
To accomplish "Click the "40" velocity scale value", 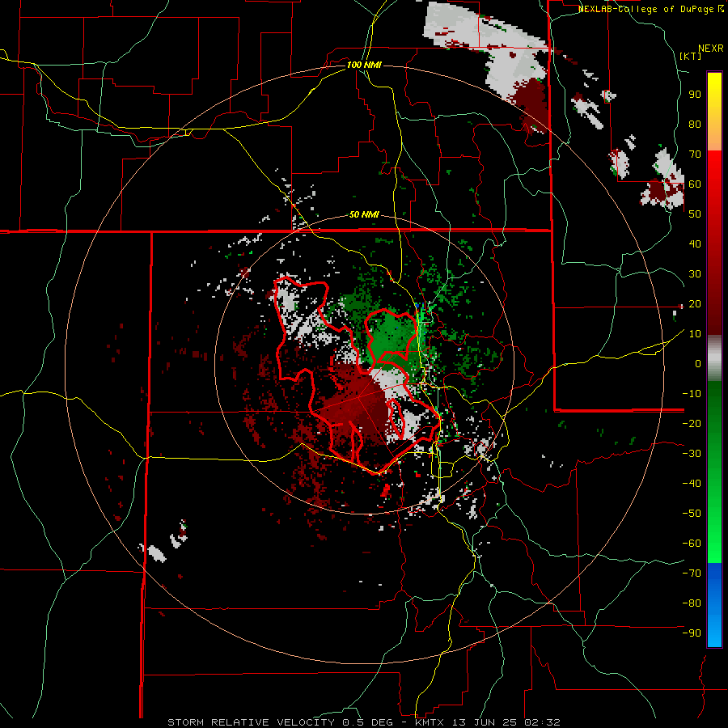I will [x=695, y=243].
